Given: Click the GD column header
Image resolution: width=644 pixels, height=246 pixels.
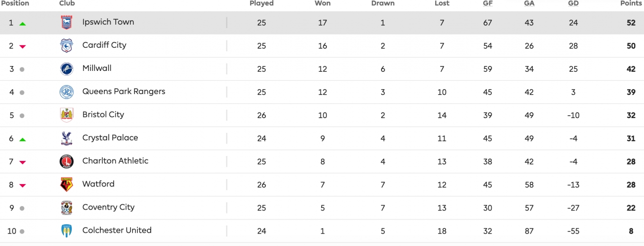Looking at the screenshot, I should pyautogui.click(x=573, y=3).
